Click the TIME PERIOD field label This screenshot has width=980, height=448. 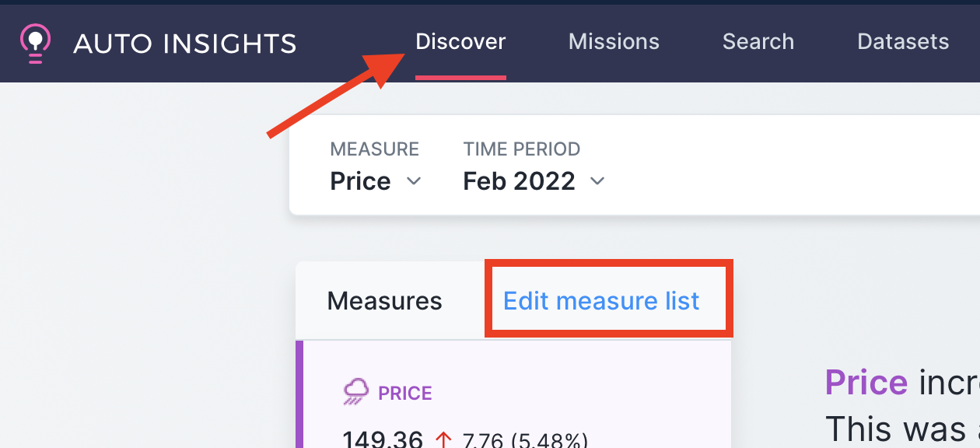(x=522, y=149)
